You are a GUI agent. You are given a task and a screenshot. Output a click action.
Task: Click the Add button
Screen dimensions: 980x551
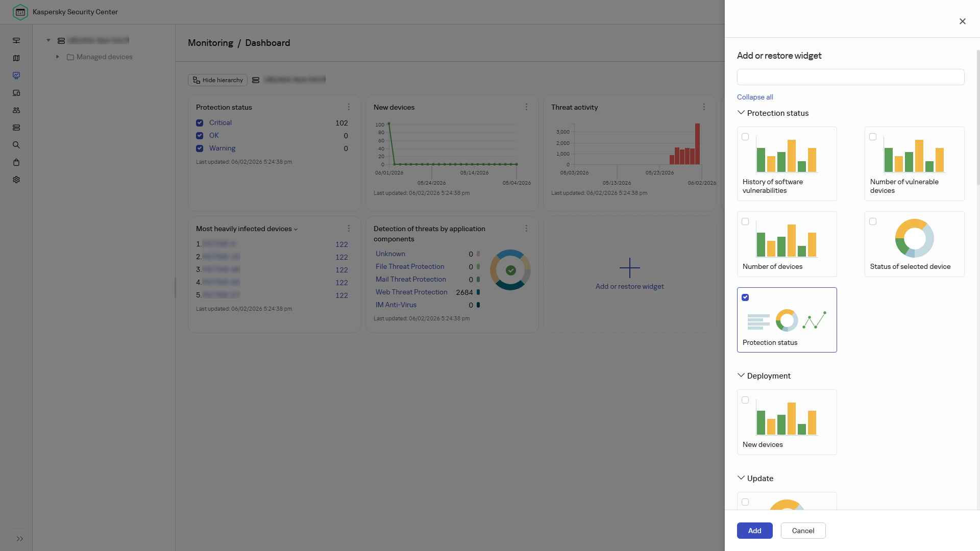(754, 531)
